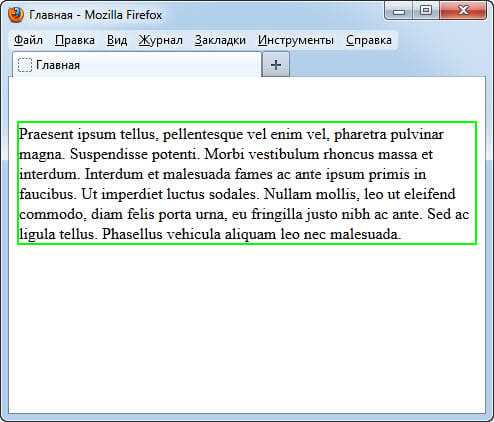
Task: Open a new tab with plus button
Action: coord(276,65)
